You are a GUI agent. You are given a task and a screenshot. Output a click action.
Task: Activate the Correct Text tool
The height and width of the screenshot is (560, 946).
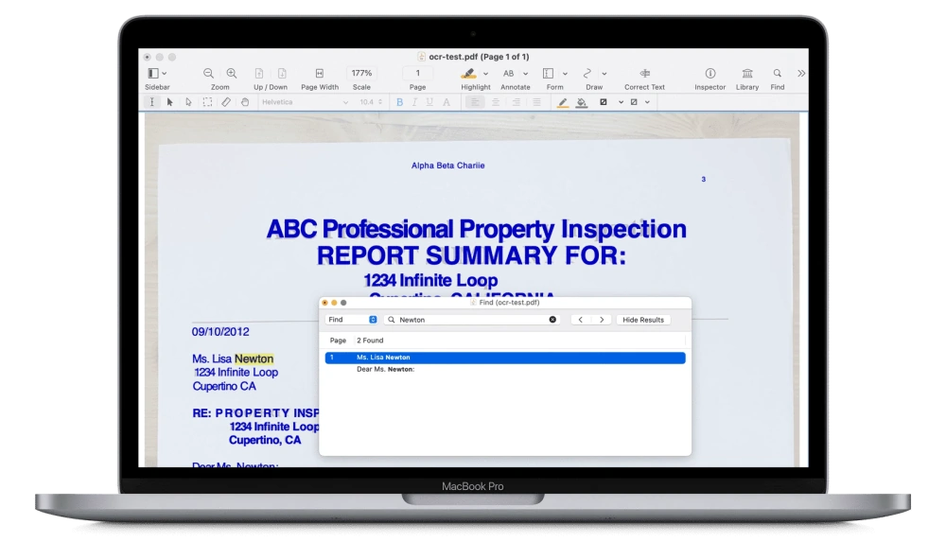(645, 73)
